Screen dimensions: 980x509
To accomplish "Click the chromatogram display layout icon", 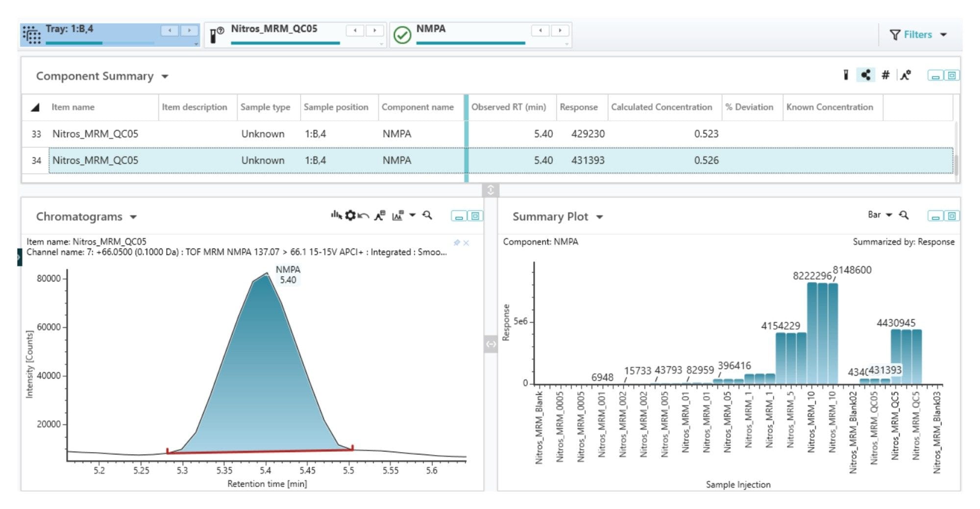I will coord(397,215).
